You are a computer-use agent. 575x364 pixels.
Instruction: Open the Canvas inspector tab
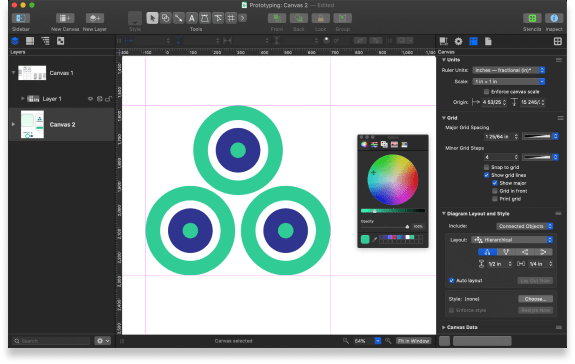pyautogui.click(x=473, y=41)
